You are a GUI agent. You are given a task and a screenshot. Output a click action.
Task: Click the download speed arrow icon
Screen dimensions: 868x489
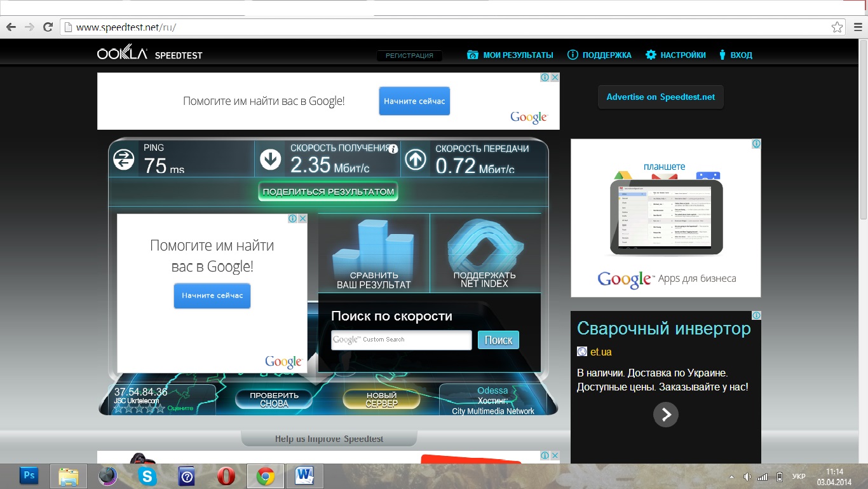[x=270, y=160]
